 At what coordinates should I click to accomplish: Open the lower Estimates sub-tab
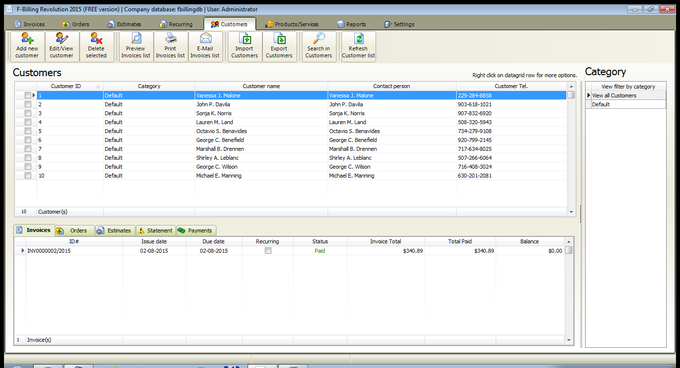point(114,231)
